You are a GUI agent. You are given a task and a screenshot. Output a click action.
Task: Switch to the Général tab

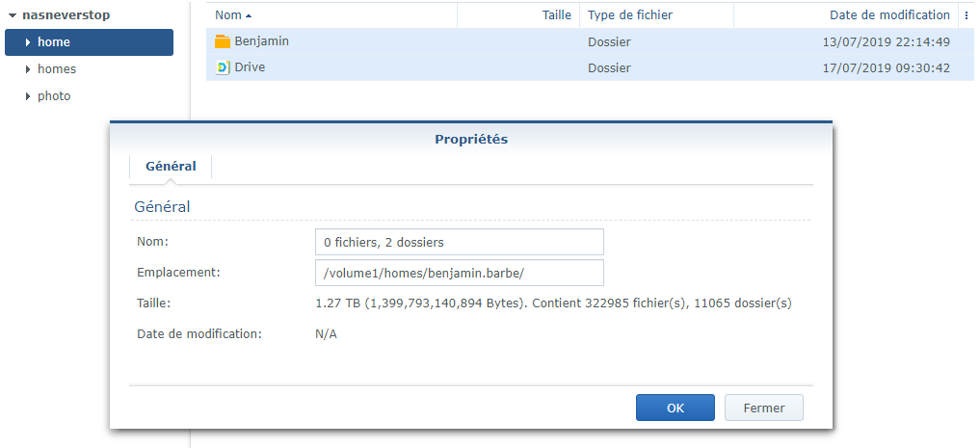171,166
